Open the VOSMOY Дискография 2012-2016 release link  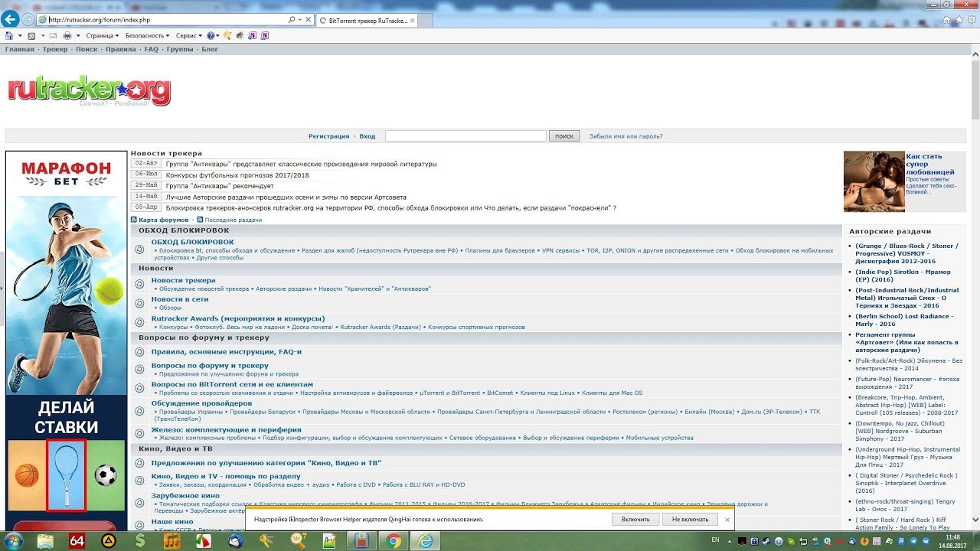click(x=906, y=253)
